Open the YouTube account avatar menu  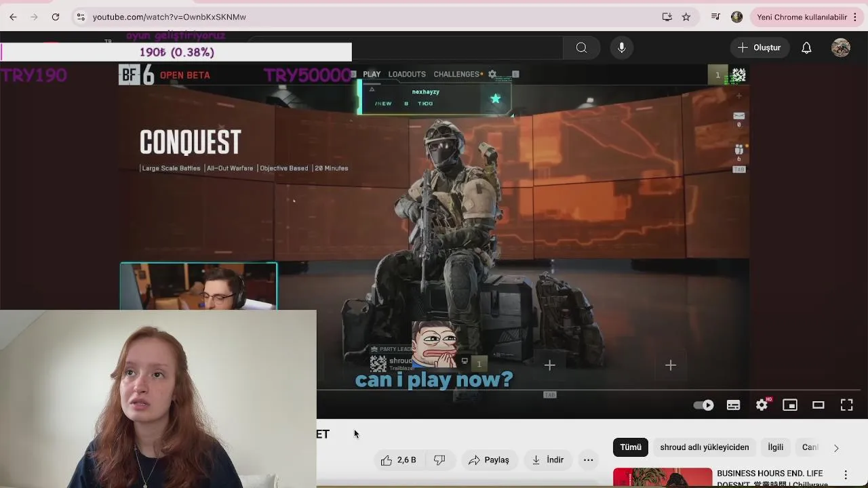coord(841,47)
